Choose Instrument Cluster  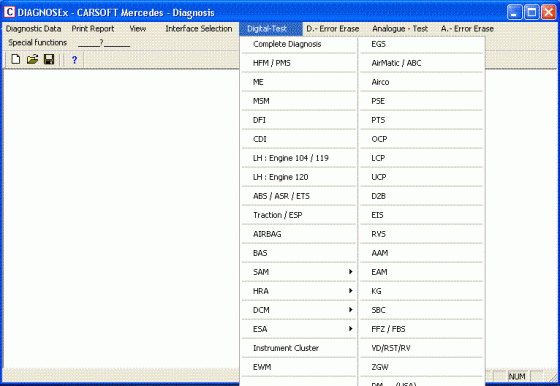[299, 348]
